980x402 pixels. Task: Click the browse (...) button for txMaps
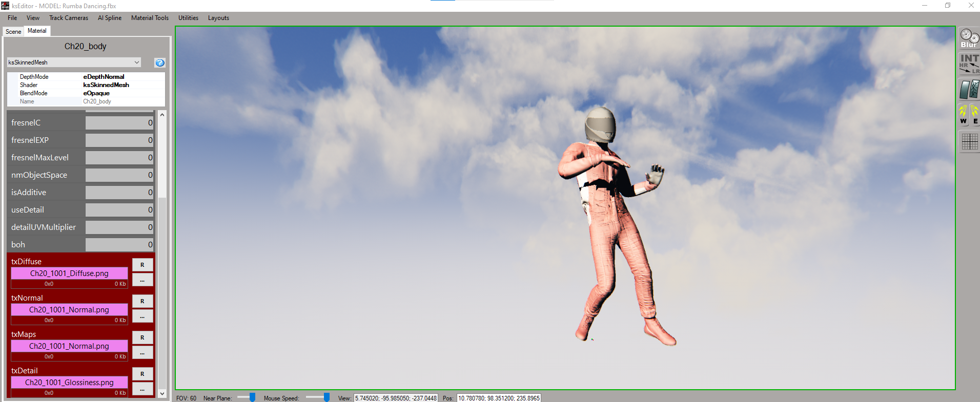tap(142, 352)
